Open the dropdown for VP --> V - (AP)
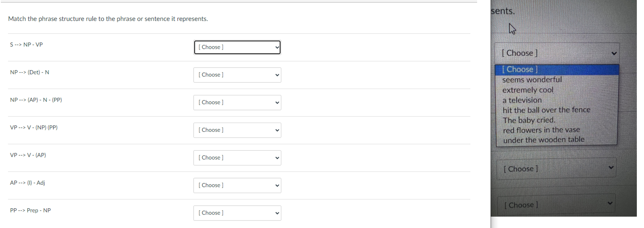The image size is (644, 228). pos(237,157)
